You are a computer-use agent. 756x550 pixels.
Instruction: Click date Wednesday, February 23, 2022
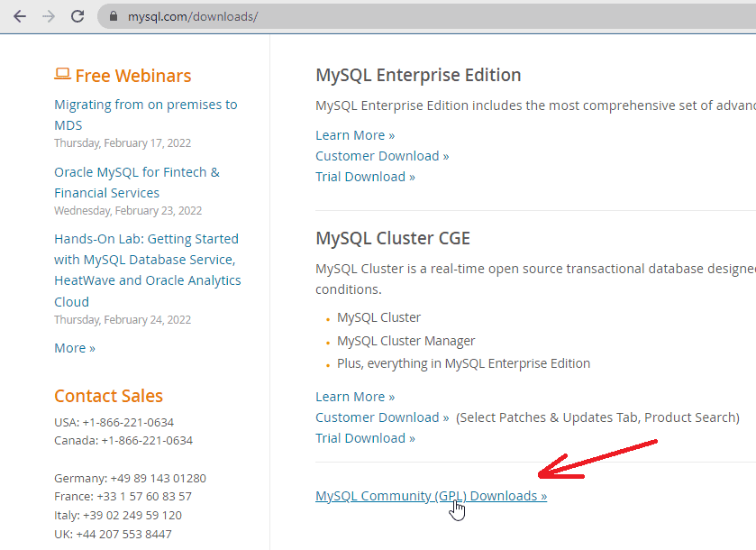point(128,211)
